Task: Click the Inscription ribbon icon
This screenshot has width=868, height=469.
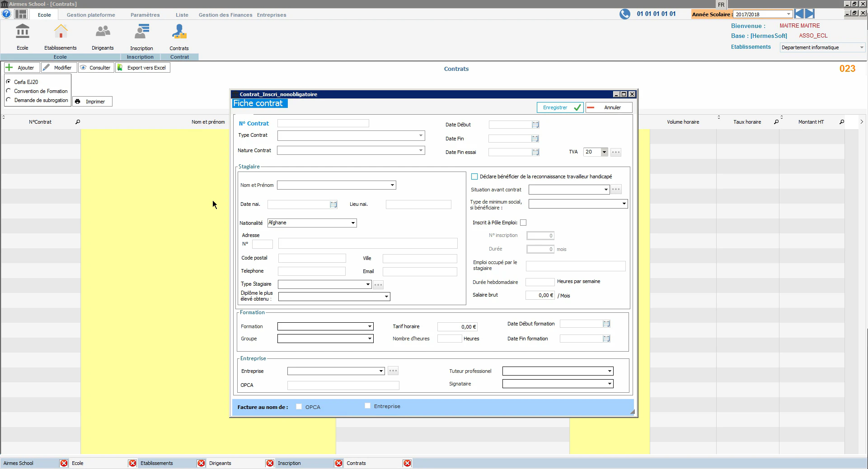Action: pyautogui.click(x=141, y=32)
